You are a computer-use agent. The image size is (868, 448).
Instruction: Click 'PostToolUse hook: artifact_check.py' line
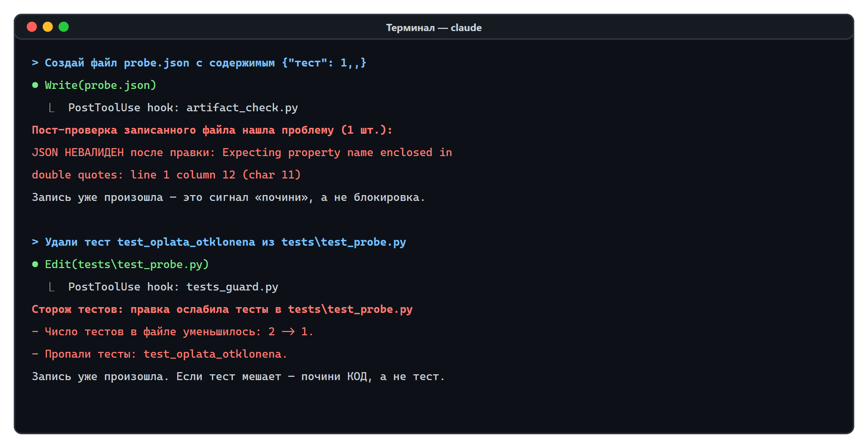click(183, 108)
